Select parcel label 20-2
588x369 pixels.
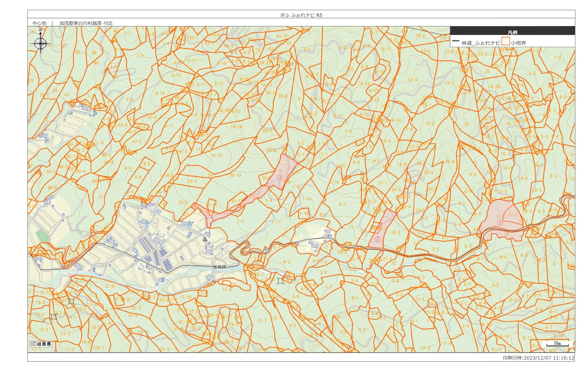(183, 202)
